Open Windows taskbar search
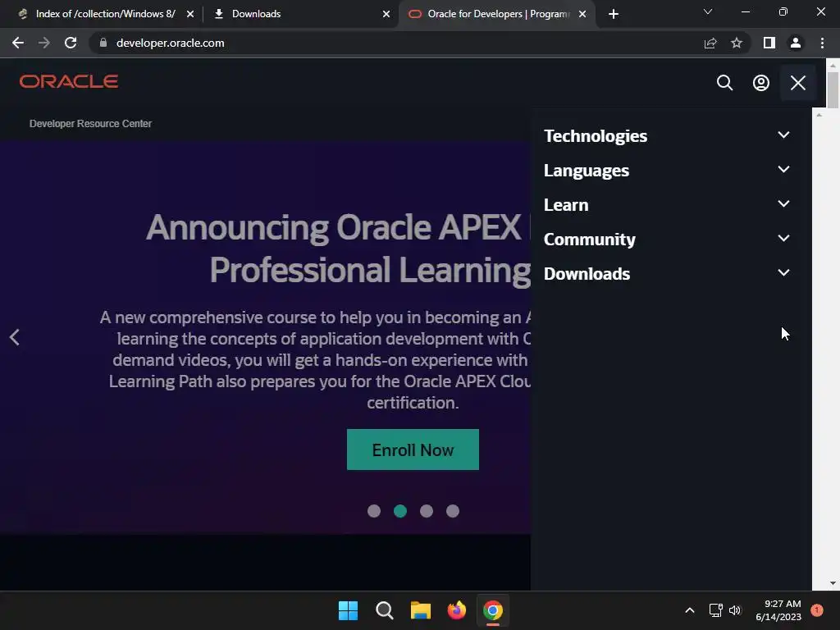 [384, 610]
